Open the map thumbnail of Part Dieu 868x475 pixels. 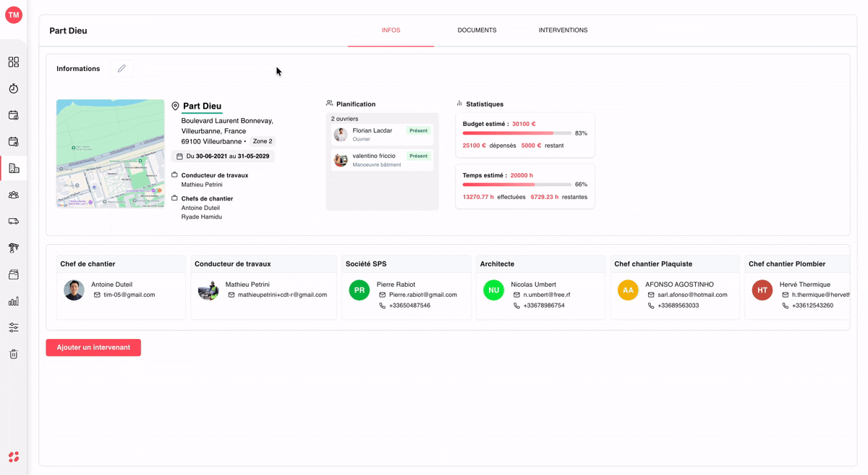point(110,154)
